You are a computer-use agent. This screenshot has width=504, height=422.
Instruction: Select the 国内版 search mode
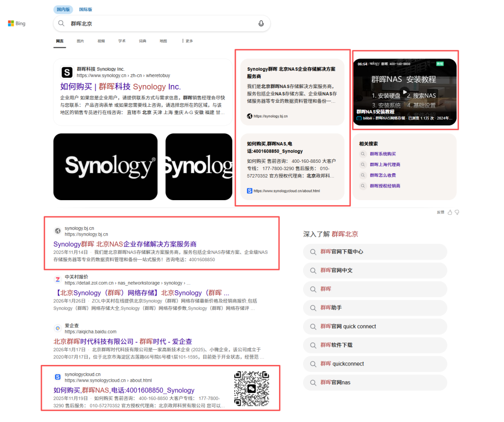(x=63, y=9)
